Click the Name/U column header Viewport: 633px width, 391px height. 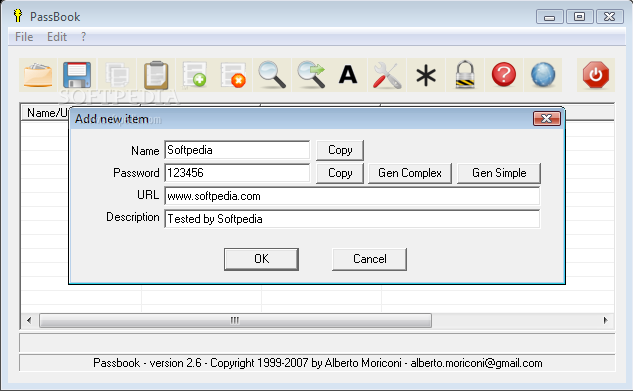coord(45,113)
